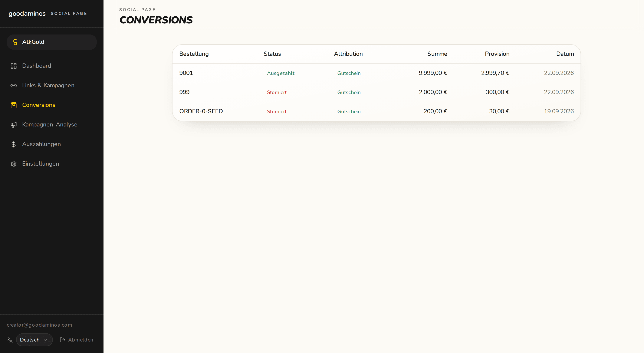Select order 9001 cell
The image size is (644, 353).
(x=186, y=73)
